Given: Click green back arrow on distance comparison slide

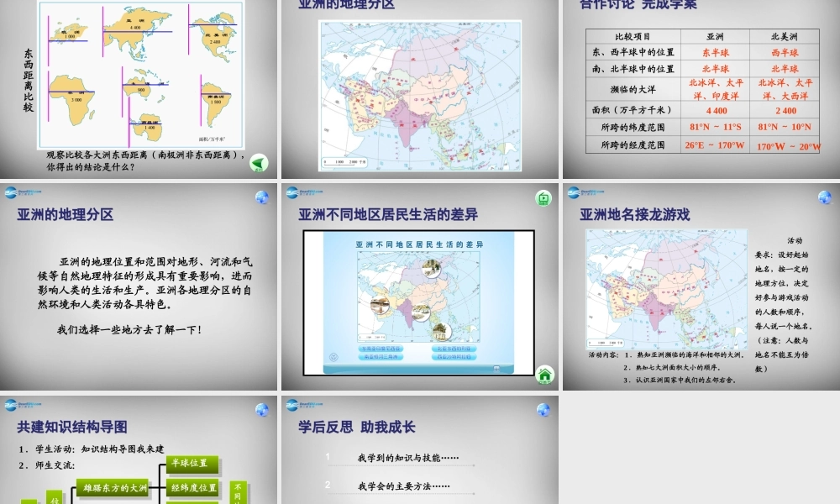Looking at the screenshot, I should point(259,163).
